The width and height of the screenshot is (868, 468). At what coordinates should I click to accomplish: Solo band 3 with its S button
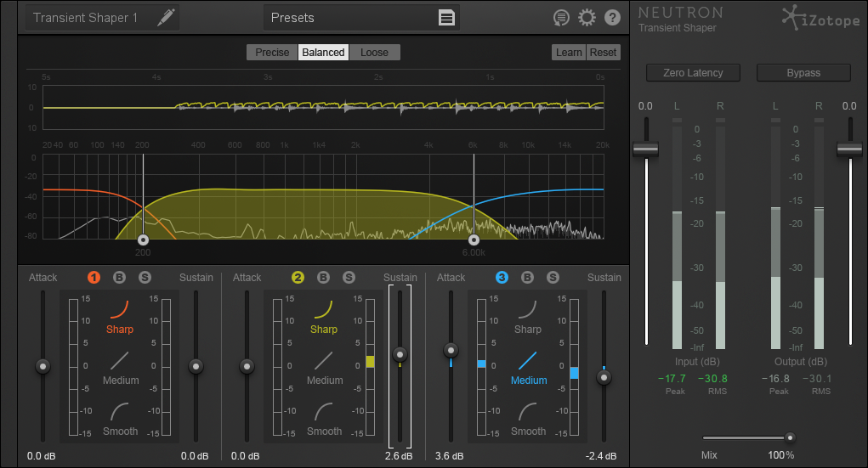pyautogui.click(x=553, y=277)
